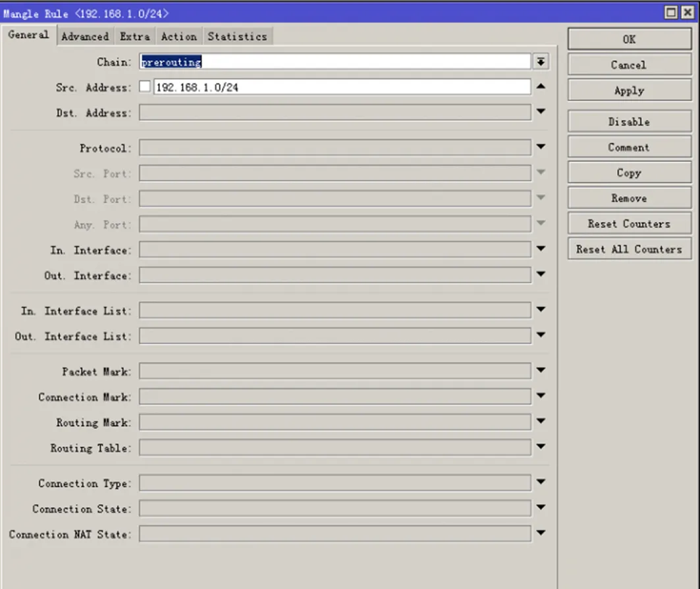The height and width of the screenshot is (589, 700).
Task: Expand the Protocol field
Action: click(541, 146)
